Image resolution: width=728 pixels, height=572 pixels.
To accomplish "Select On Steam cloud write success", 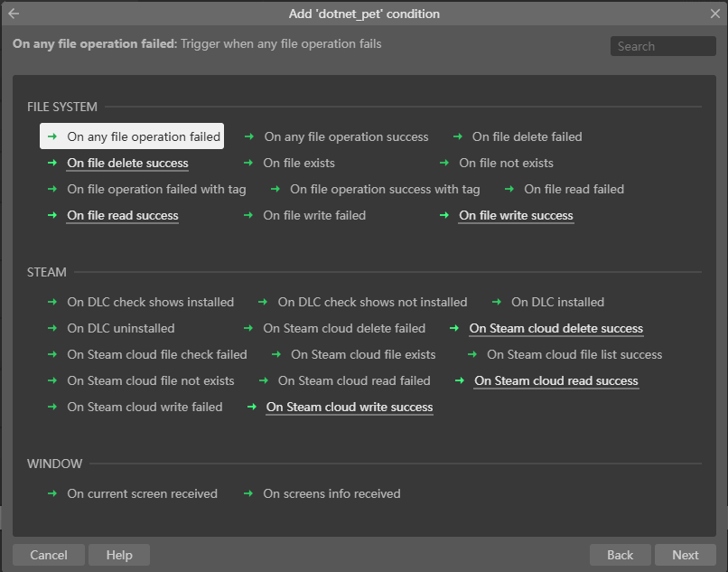I will (349, 407).
